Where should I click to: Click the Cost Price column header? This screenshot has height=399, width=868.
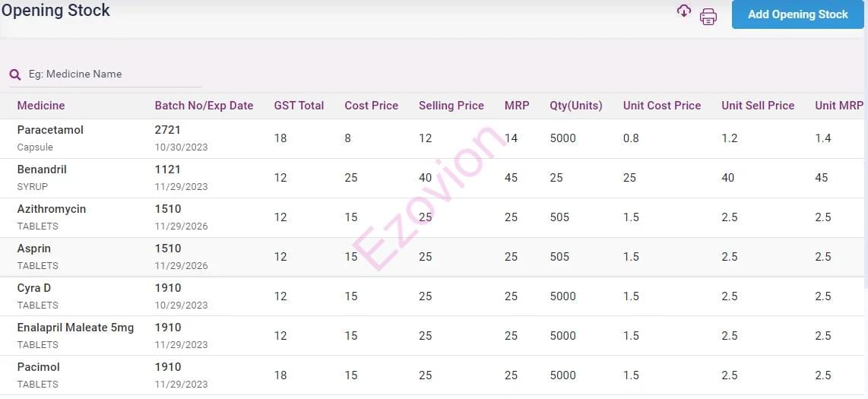pyautogui.click(x=371, y=106)
